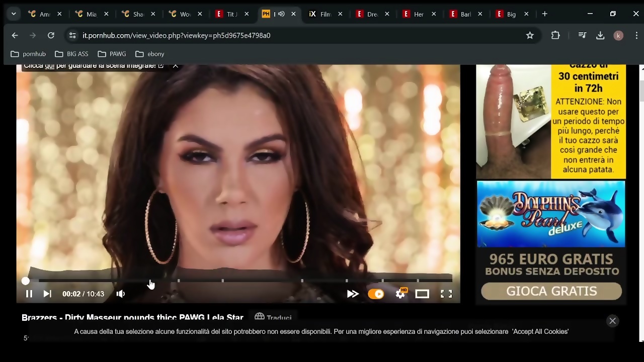Switch the player to theater mode

422,294
